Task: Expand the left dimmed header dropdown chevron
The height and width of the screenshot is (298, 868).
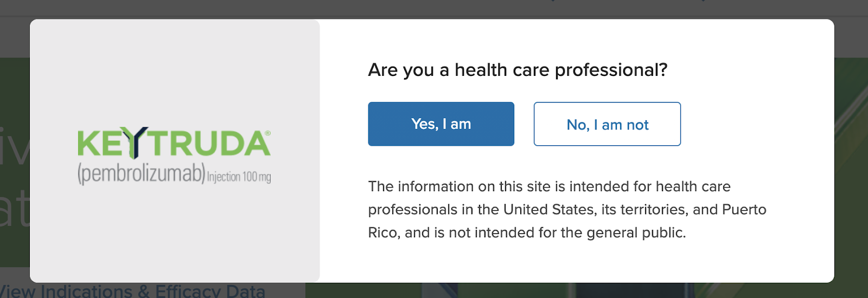Action: click(552, 1)
